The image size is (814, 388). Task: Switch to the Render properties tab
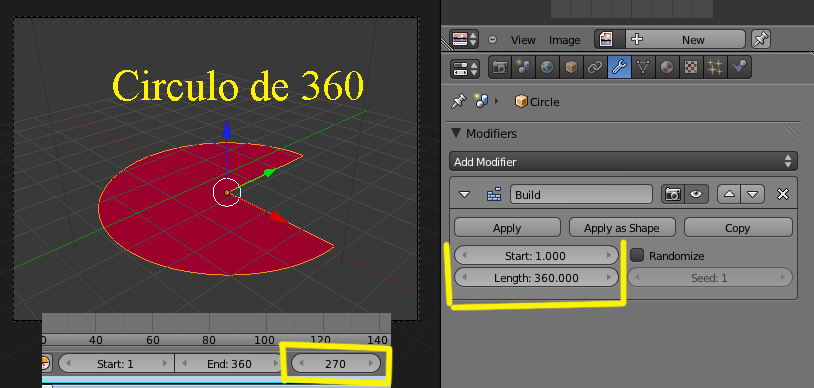[500, 68]
